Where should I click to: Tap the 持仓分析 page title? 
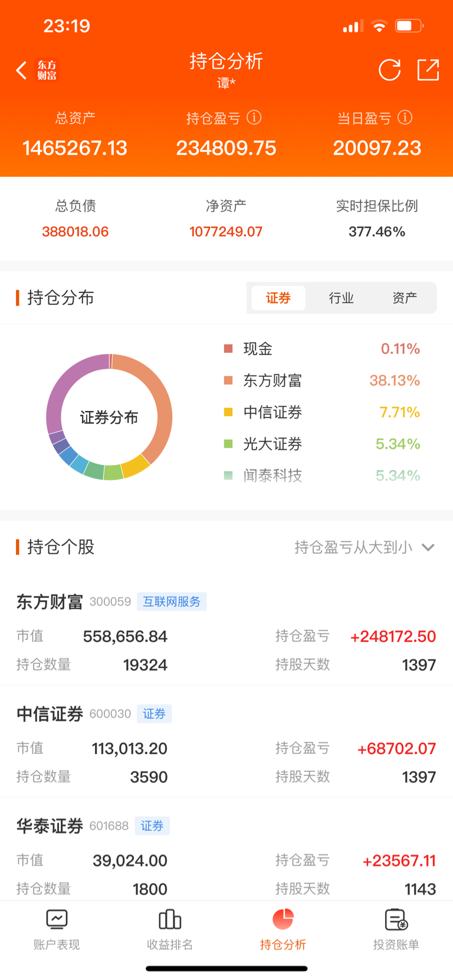point(226,61)
